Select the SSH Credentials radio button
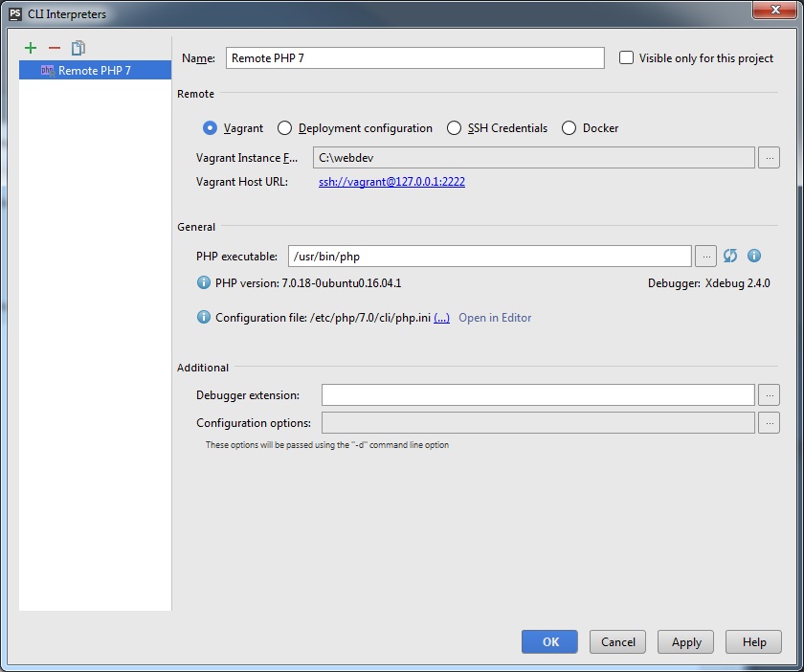Viewport: 804px width, 672px height. point(453,127)
